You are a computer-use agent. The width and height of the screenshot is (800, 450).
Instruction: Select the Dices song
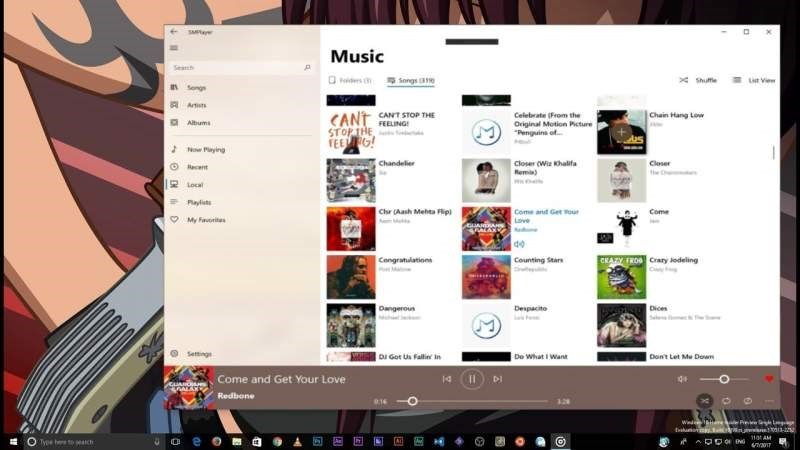pos(658,309)
